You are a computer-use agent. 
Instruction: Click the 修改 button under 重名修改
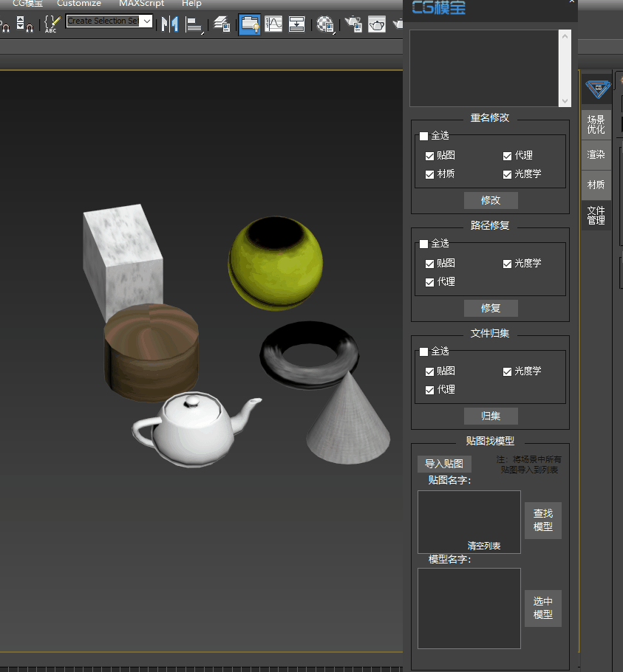(491, 200)
